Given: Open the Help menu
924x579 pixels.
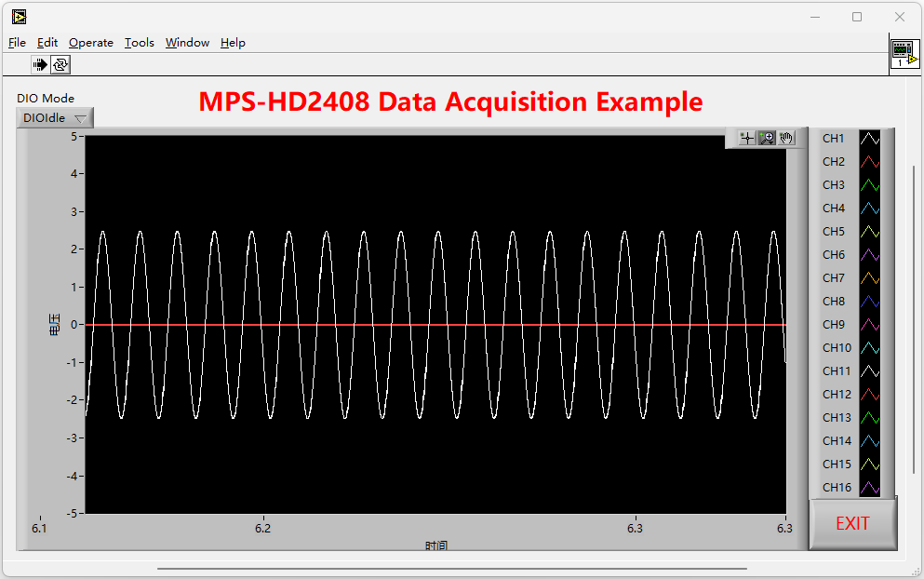Looking at the screenshot, I should (233, 43).
